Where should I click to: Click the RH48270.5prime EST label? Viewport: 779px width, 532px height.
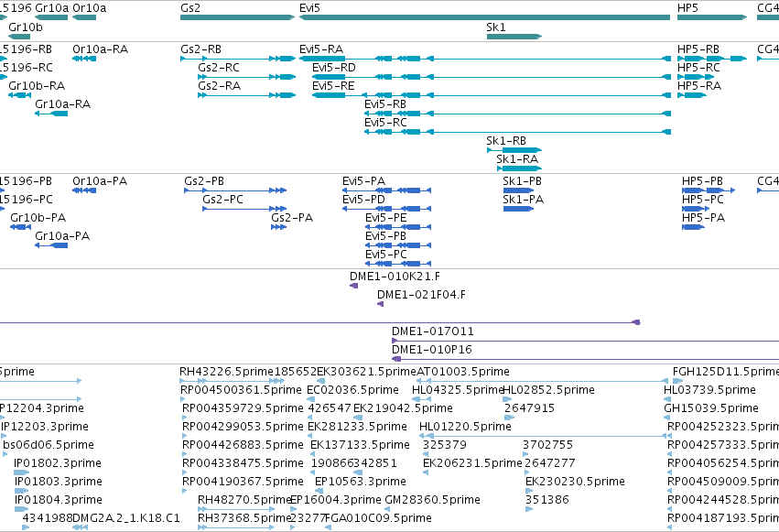coord(243,500)
